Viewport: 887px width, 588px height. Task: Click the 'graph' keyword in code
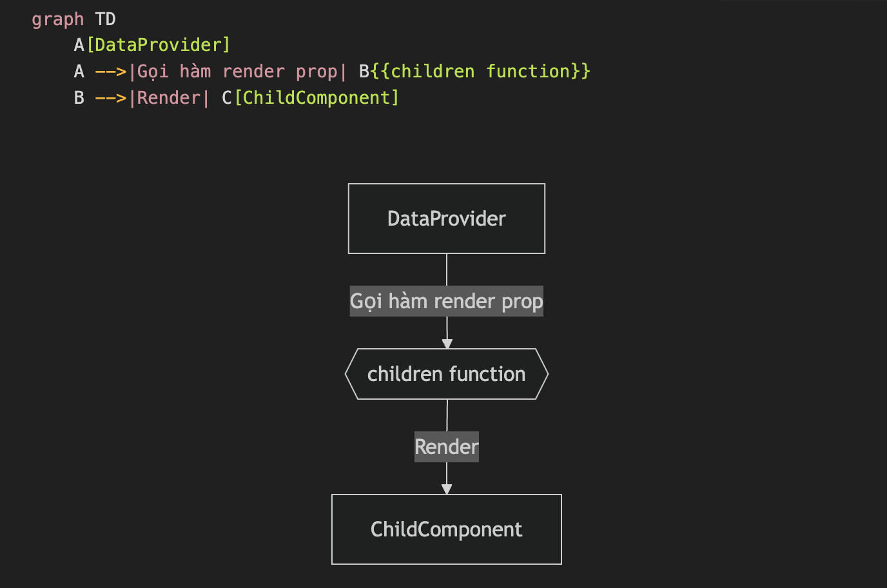(57, 19)
